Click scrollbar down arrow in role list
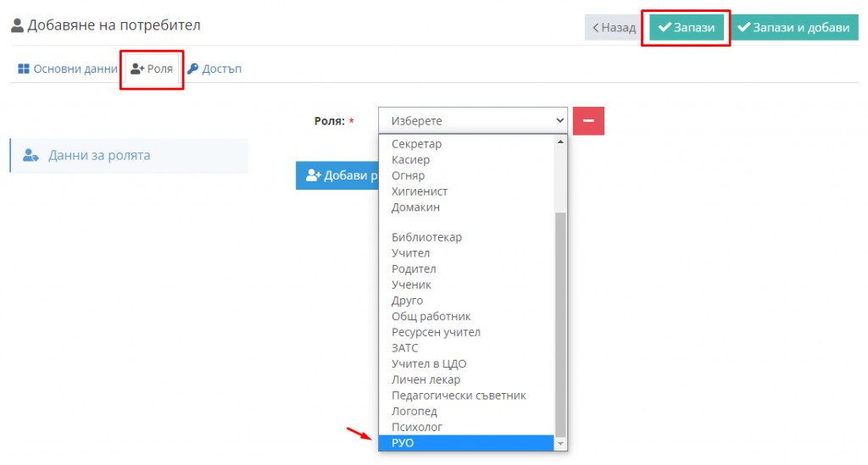 pyautogui.click(x=560, y=444)
